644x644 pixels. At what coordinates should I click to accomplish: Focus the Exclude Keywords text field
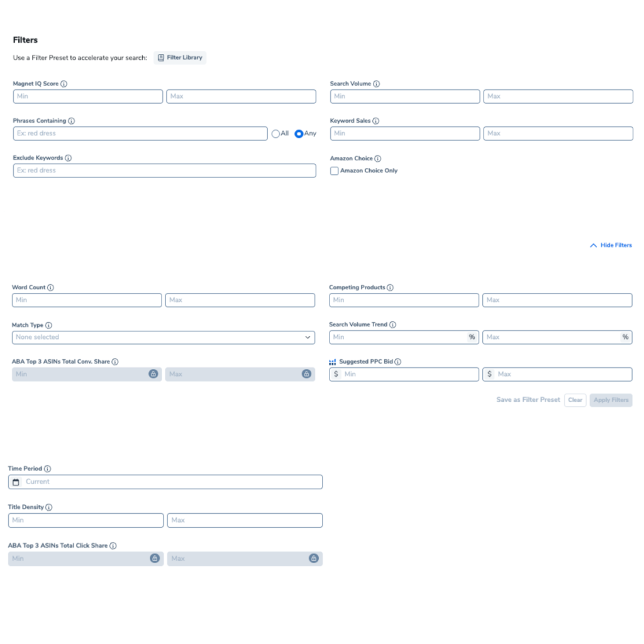pyautogui.click(x=164, y=170)
